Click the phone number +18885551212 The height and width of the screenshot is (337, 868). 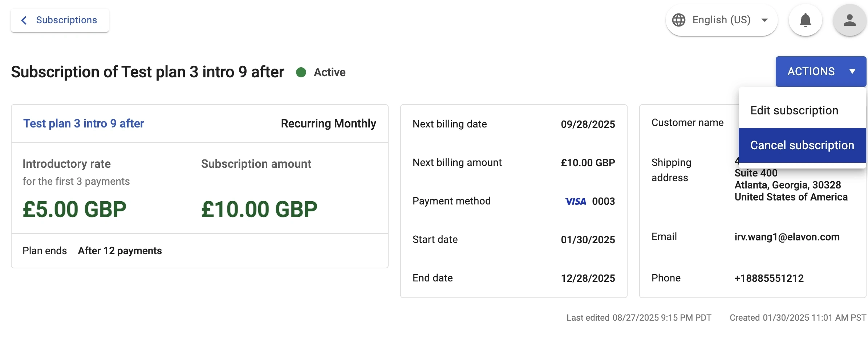pyautogui.click(x=769, y=279)
